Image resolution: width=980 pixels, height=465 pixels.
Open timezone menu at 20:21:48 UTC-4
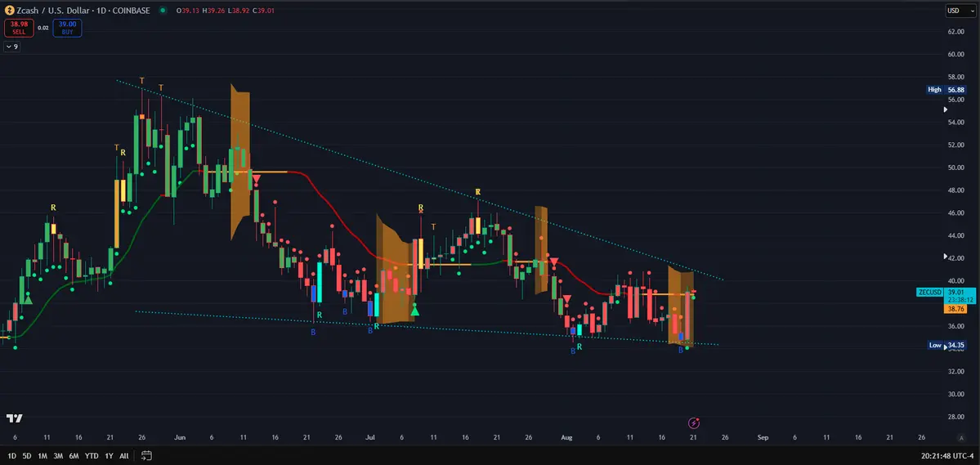click(x=946, y=456)
